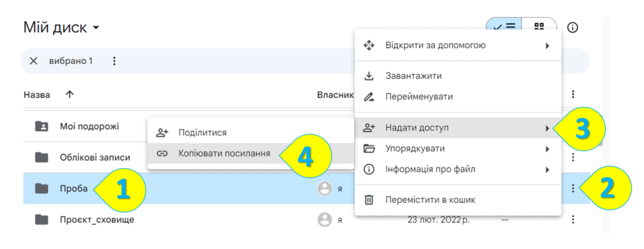Open more actions for the 'Проба' row
The image size is (644, 249).
[x=573, y=189]
